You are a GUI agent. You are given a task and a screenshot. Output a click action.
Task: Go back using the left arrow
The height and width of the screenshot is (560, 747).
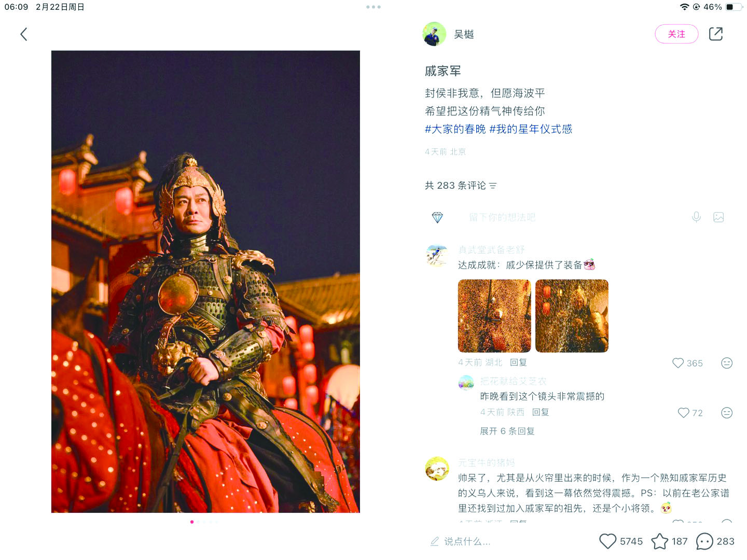[x=23, y=34]
